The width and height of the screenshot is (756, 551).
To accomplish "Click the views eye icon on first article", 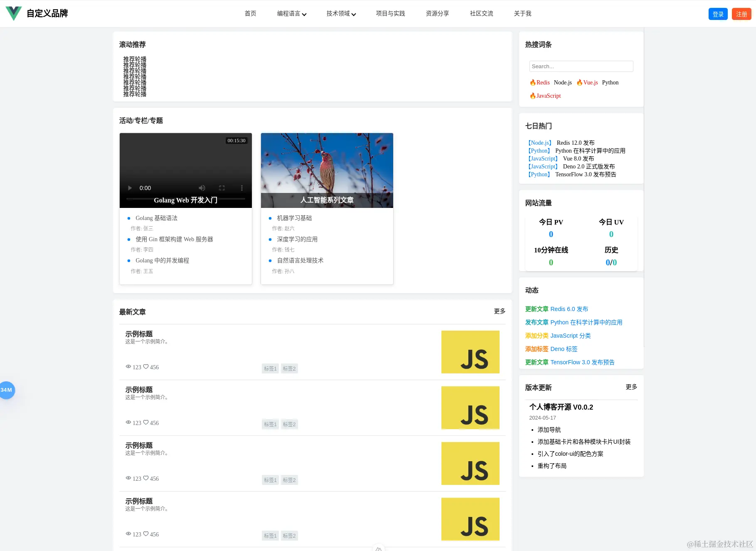I will coord(128,367).
